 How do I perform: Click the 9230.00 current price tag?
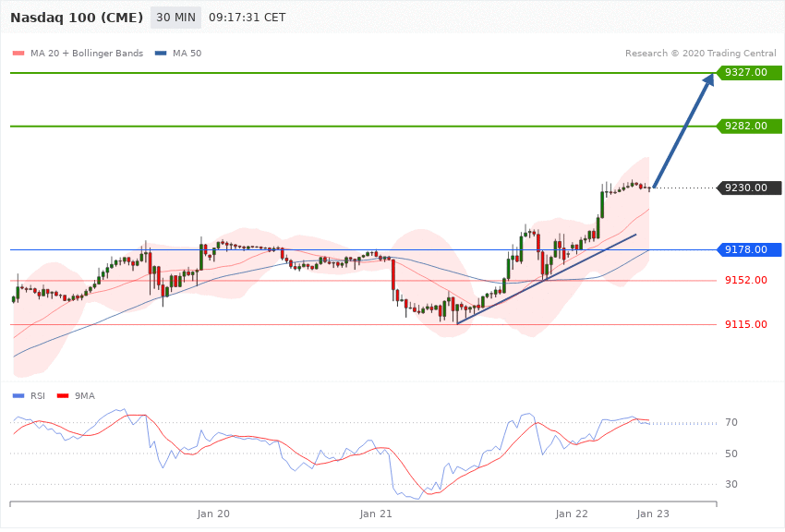pyautogui.click(x=750, y=188)
